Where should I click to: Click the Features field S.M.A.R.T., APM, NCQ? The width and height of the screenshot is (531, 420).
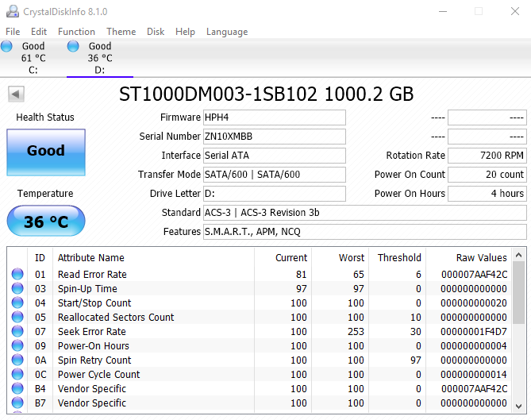click(x=365, y=232)
